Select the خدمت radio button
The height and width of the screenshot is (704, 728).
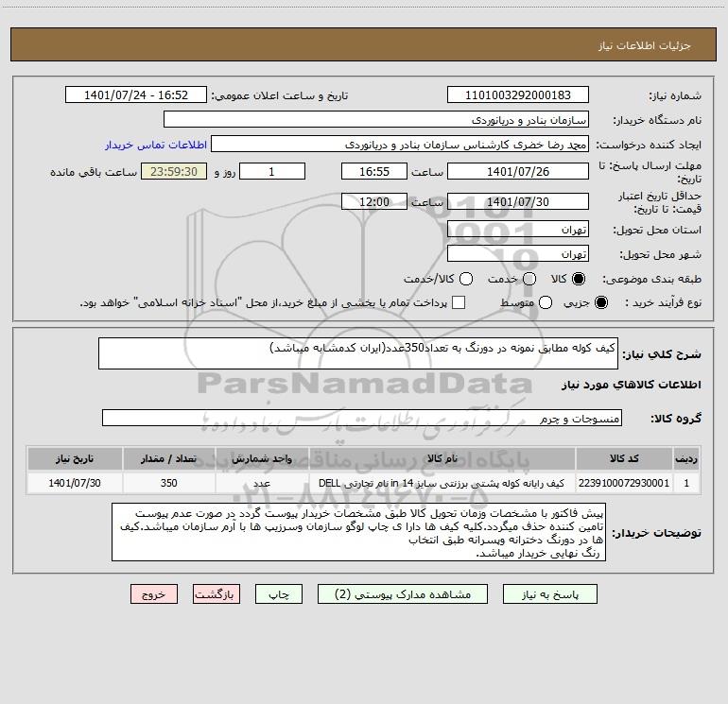529,279
